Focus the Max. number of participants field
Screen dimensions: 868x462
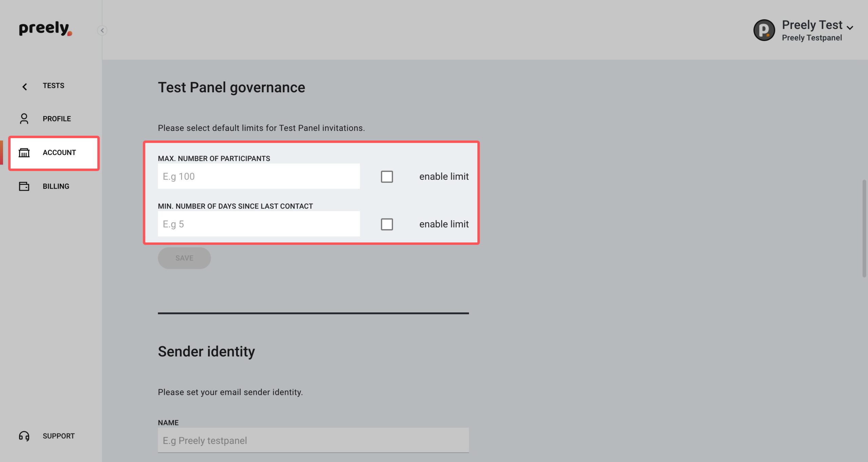(x=259, y=176)
